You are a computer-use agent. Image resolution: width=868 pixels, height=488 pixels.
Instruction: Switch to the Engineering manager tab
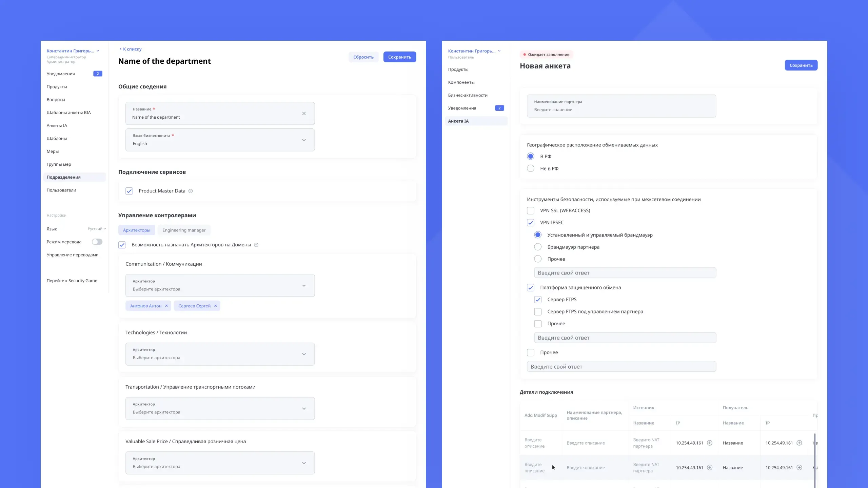[184, 230]
